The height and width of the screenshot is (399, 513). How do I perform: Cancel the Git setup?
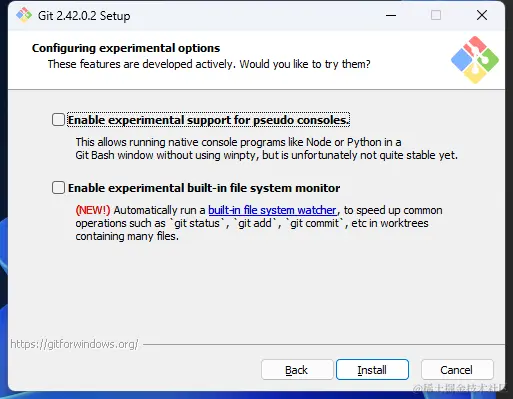[x=457, y=370]
